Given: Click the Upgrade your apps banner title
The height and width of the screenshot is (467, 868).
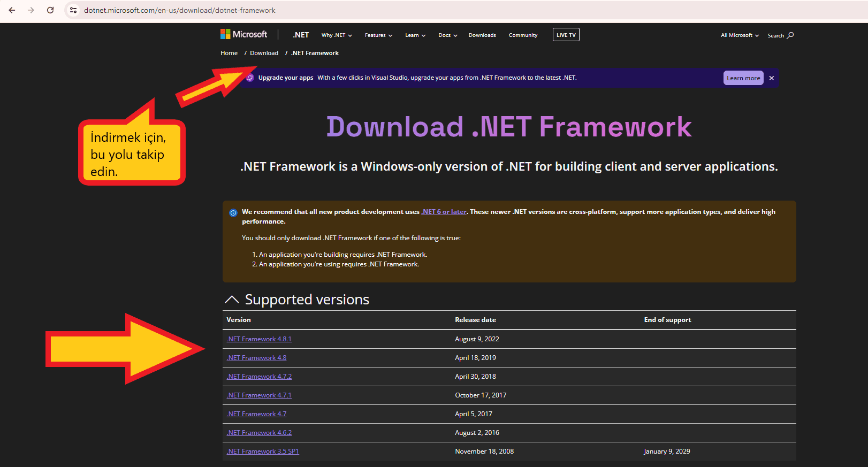Looking at the screenshot, I should click(286, 78).
